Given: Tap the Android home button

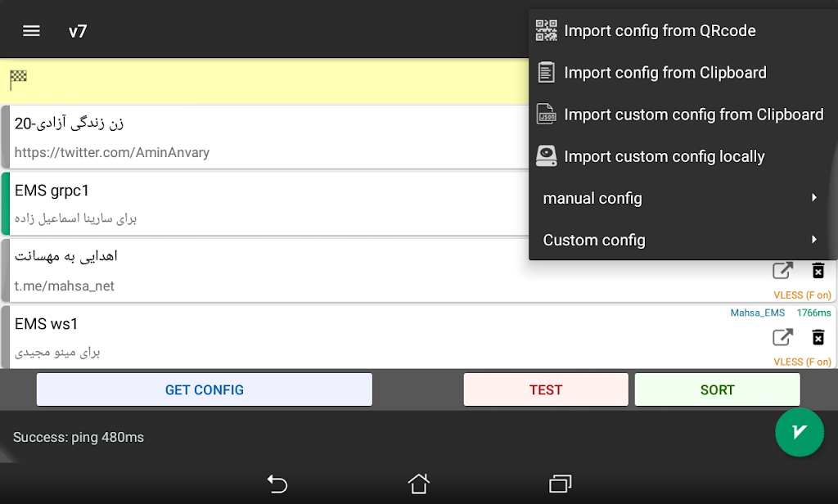Looking at the screenshot, I should coord(418,484).
